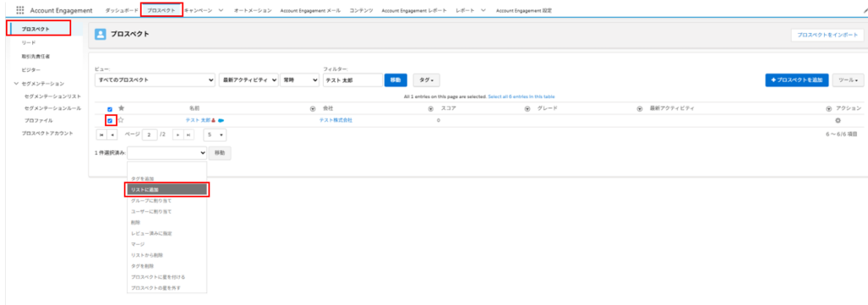Choose プロスペクトに星を付ける from the action menu

(x=167, y=276)
